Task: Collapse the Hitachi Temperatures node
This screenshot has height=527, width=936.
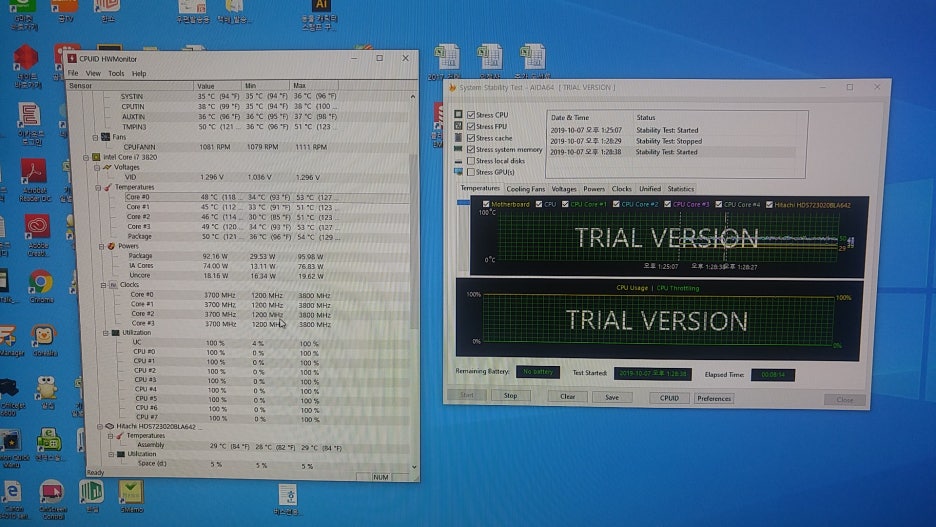Action: 110,436
